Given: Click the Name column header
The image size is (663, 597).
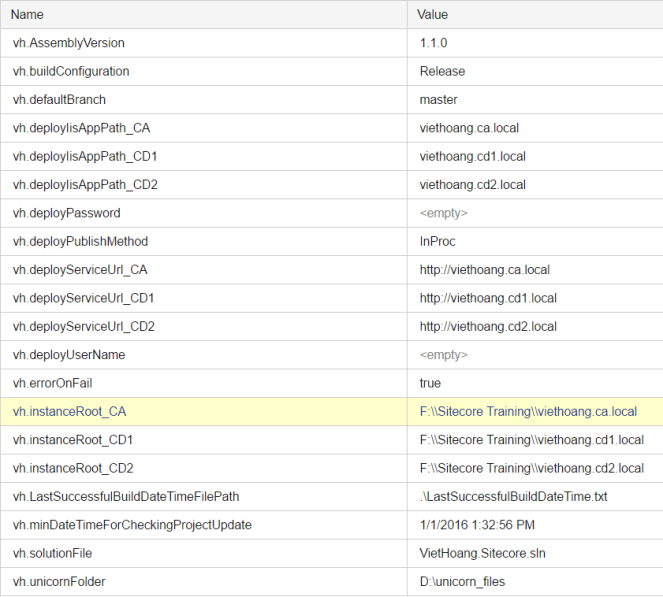Looking at the screenshot, I should tap(28, 15).
